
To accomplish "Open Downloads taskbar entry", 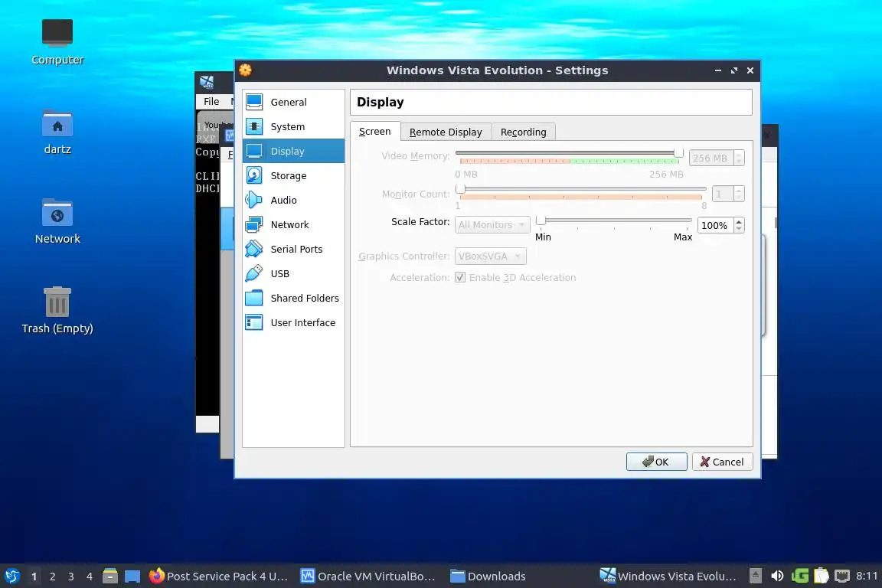I will point(488,576).
